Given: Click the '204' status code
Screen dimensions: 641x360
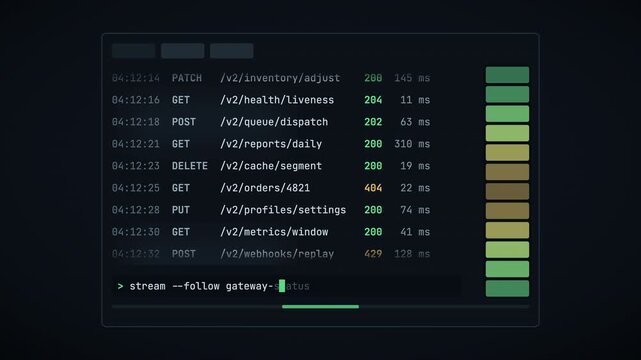Looking at the screenshot, I should (373, 100).
